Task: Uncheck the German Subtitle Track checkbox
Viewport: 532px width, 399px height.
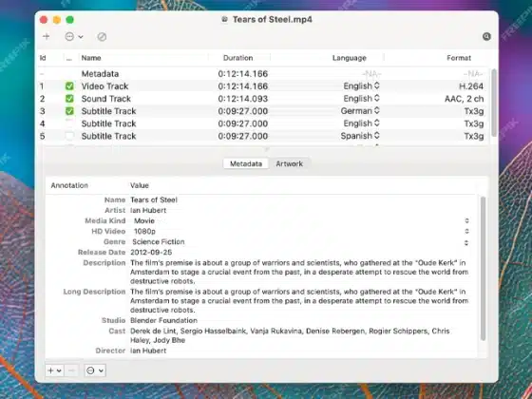Action: point(69,111)
